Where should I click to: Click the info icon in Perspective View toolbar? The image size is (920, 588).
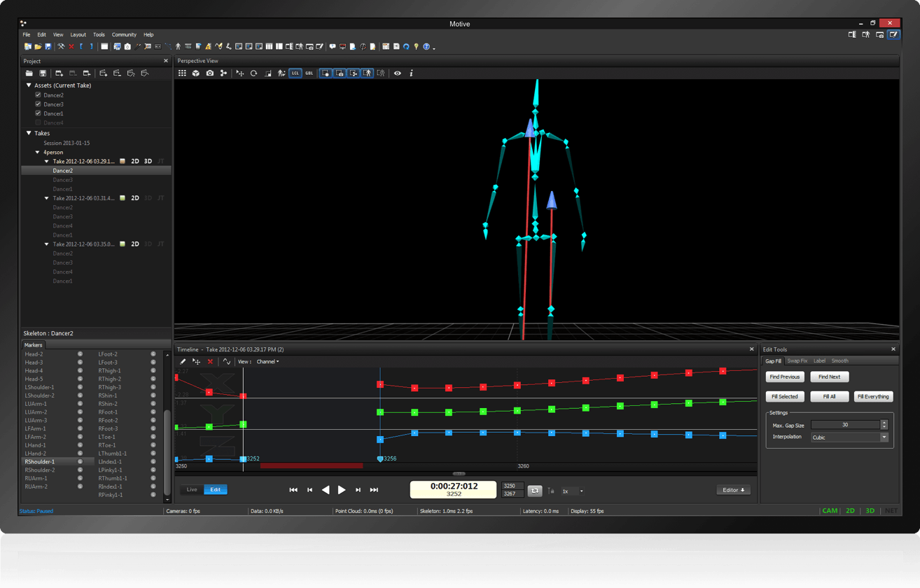tap(411, 73)
